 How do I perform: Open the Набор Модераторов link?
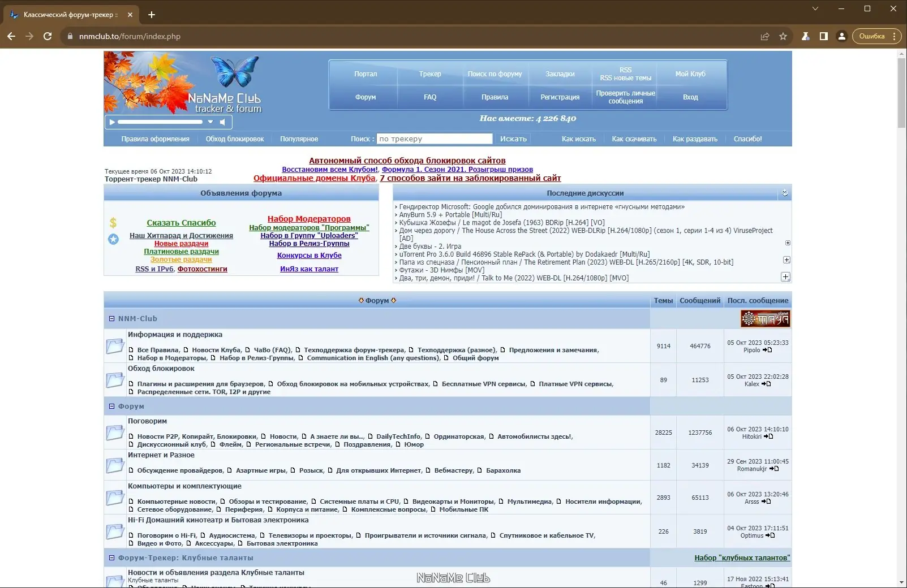click(x=309, y=219)
